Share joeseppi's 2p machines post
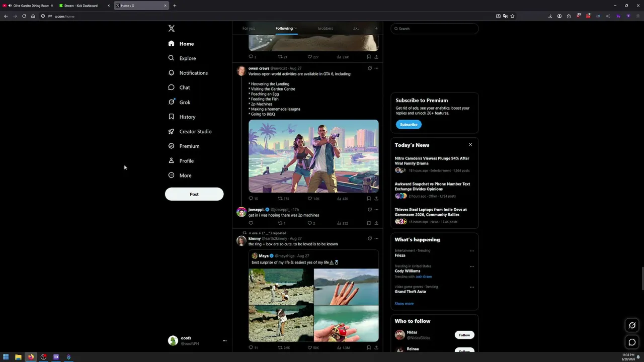This screenshot has height=362, width=644. [x=376, y=223]
